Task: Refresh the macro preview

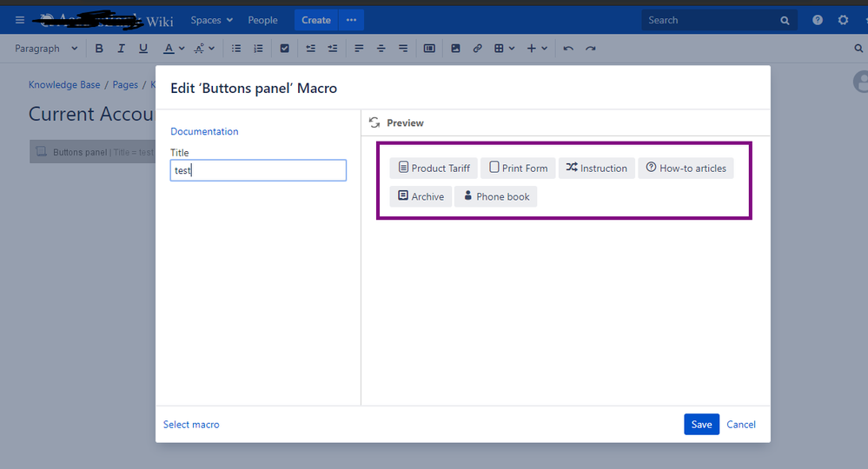Action: pyautogui.click(x=374, y=122)
